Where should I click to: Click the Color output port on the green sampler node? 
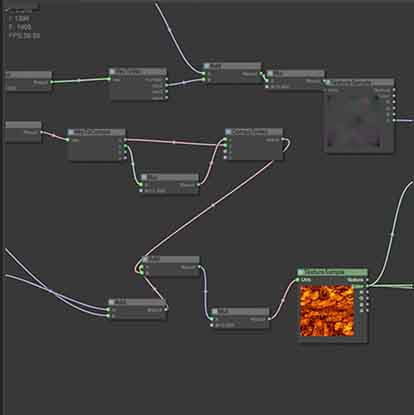(x=367, y=286)
